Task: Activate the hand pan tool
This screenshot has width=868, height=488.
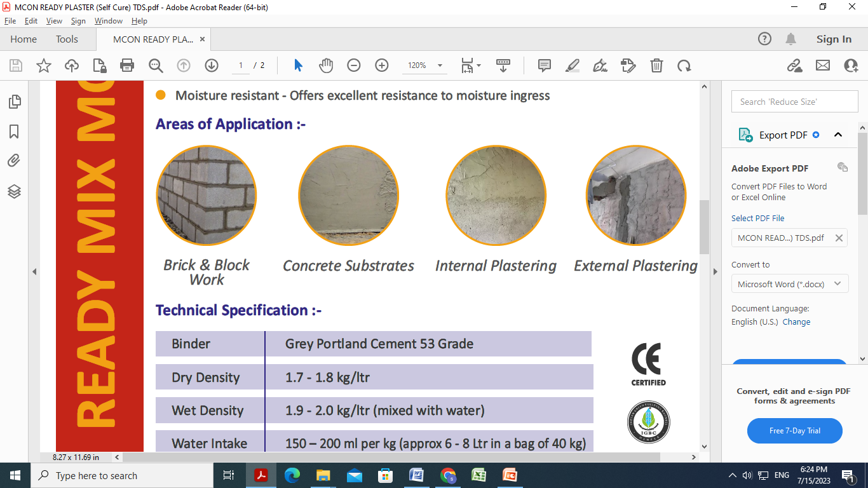Action: [326, 65]
